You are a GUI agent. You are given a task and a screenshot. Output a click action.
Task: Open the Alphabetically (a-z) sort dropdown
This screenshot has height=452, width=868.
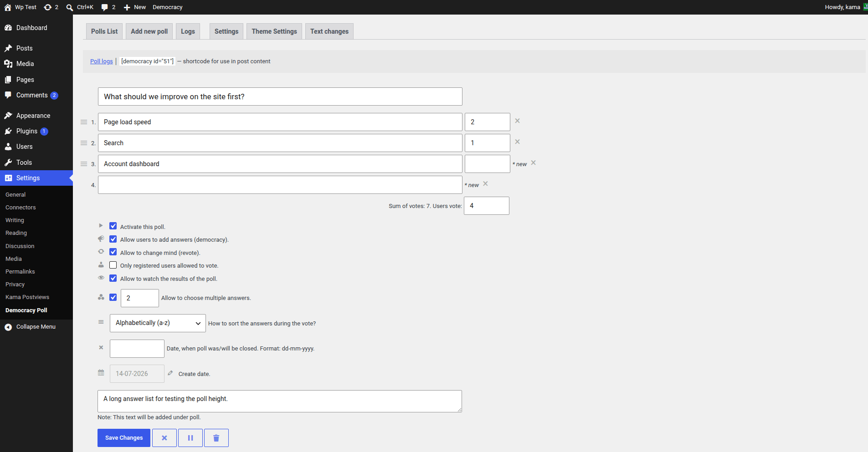tap(158, 323)
